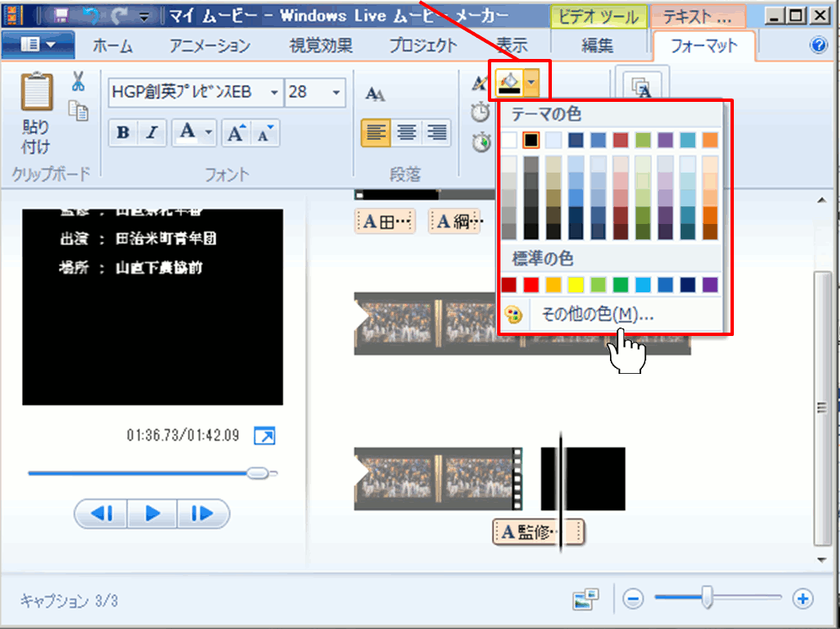Open background color dropdown arrow

tap(532, 83)
